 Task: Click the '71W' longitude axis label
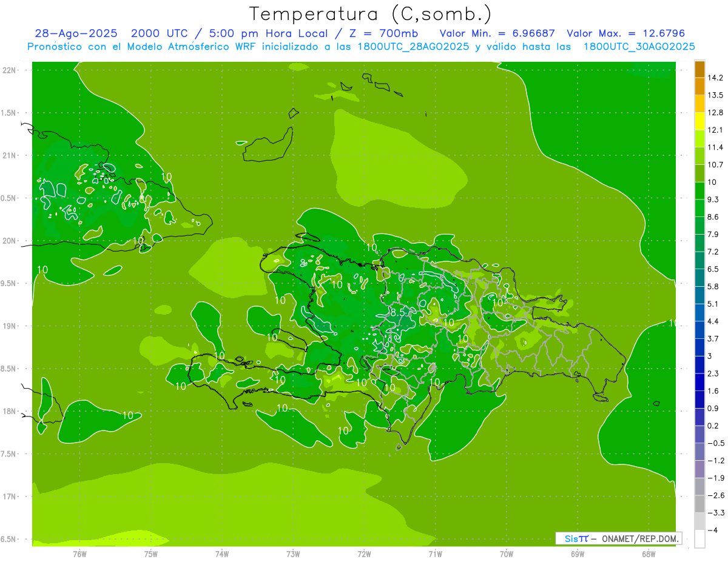(435, 554)
